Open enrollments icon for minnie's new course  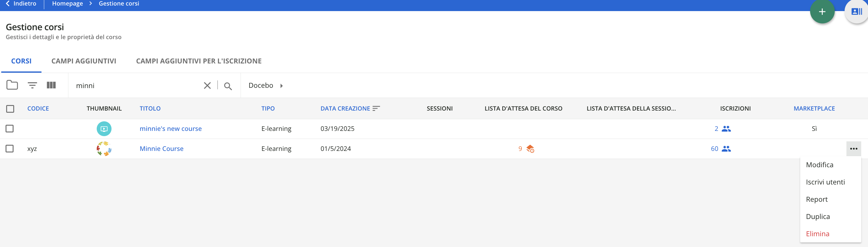coord(726,129)
